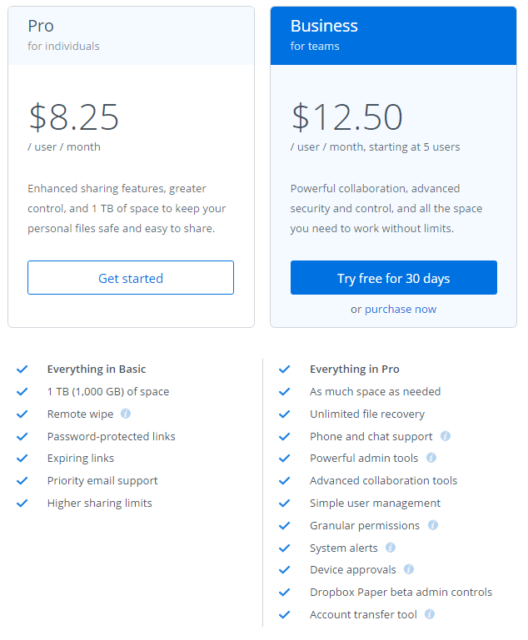Click info icon beside Phone and chat support
The height and width of the screenshot is (640, 528).
click(x=445, y=436)
